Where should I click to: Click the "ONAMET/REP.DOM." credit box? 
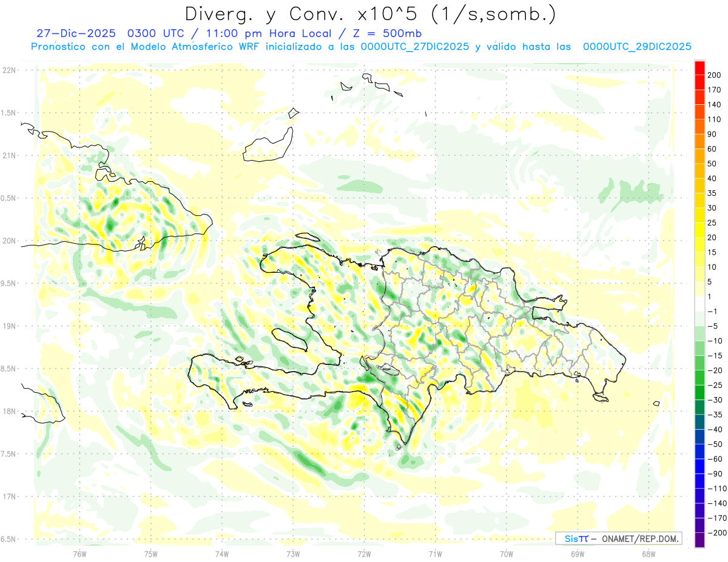tap(618, 538)
